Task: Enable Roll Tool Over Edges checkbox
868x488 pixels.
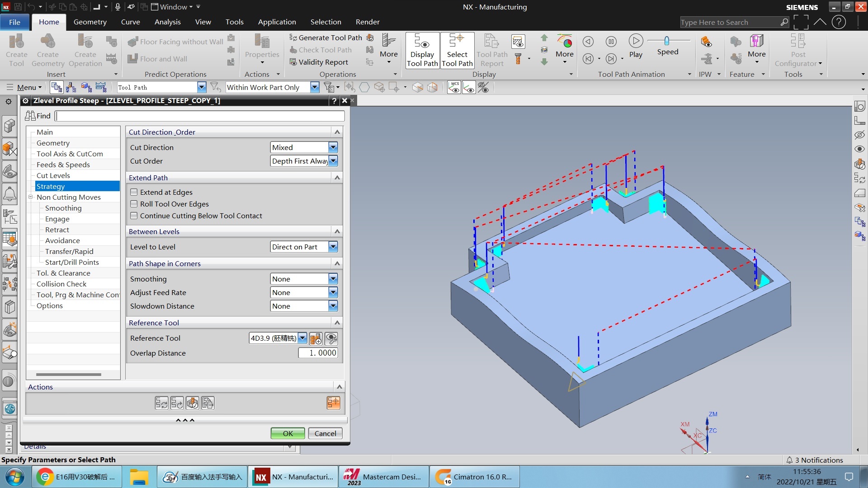Action: 134,204
